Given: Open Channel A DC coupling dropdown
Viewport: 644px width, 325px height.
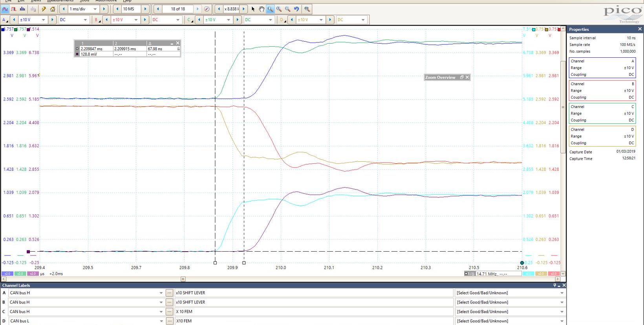Looking at the screenshot, I should click(85, 20).
